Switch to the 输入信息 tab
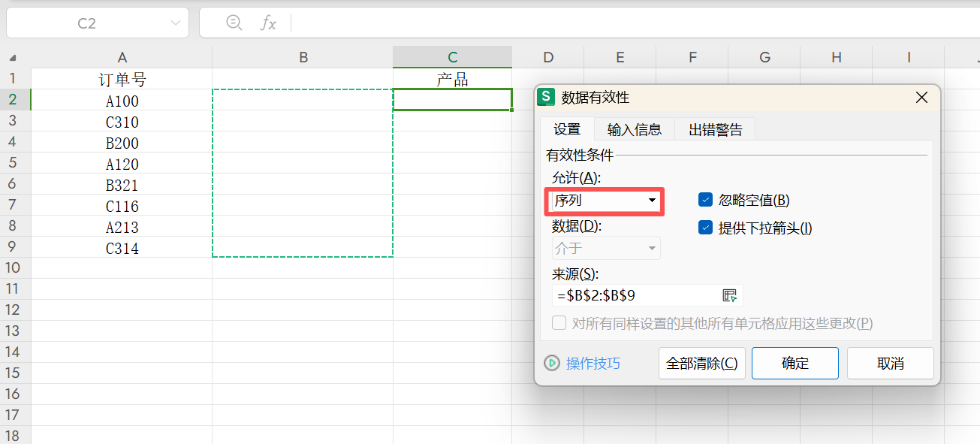Viewport: 980px width, 444px height. (x=634, y=128)
